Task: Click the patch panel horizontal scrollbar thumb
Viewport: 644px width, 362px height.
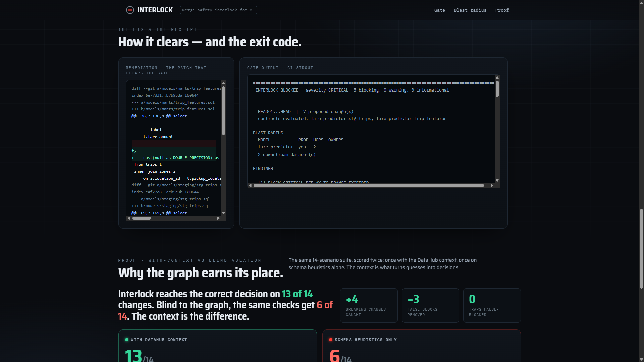Action: click(x=142, y=218)
